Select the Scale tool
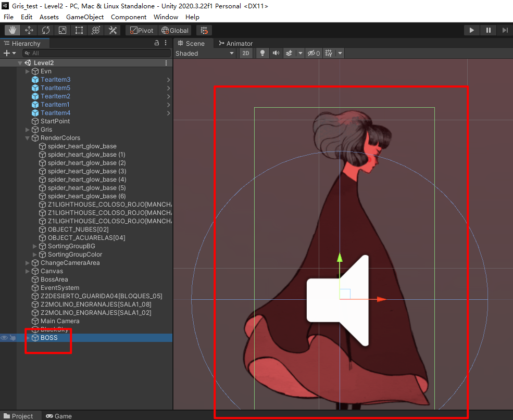Screen dimensions: 513x420 pos(62,30)
